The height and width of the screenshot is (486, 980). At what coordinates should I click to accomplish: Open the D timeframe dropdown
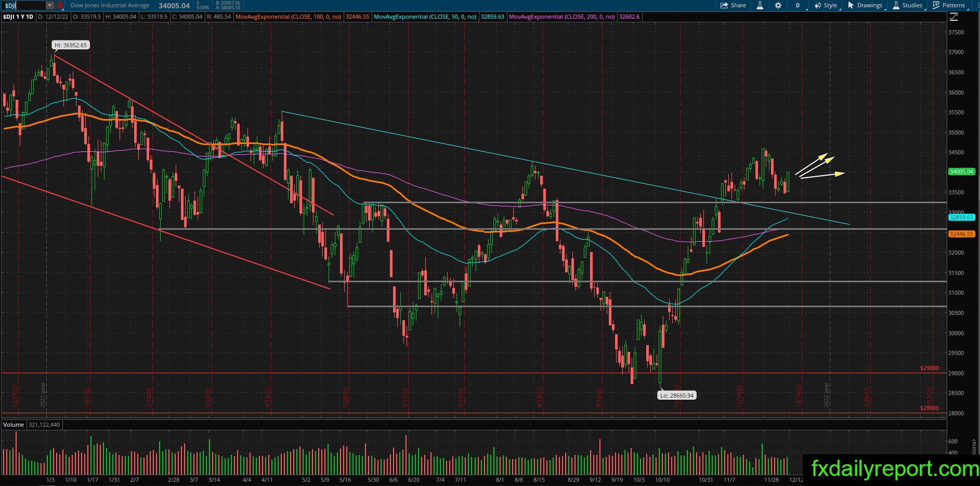coord(798,5)
